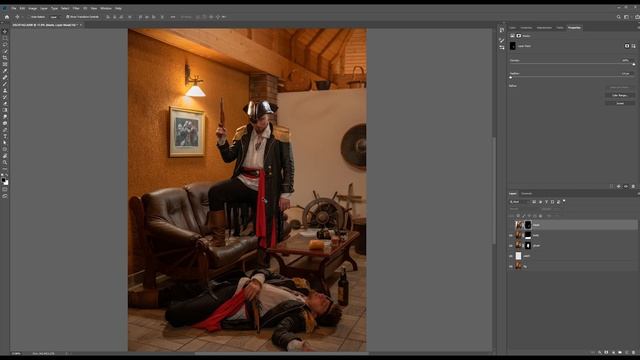
Task: Select the Move tool in the toolbox
Action: point(5,31)
